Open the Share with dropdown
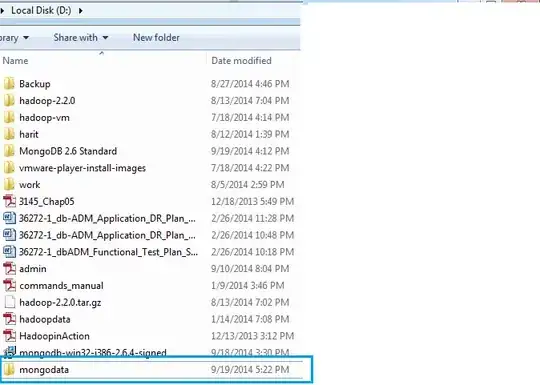Image resolution: width=540 pixels, height=385 pixels. (x=81, y=38)
